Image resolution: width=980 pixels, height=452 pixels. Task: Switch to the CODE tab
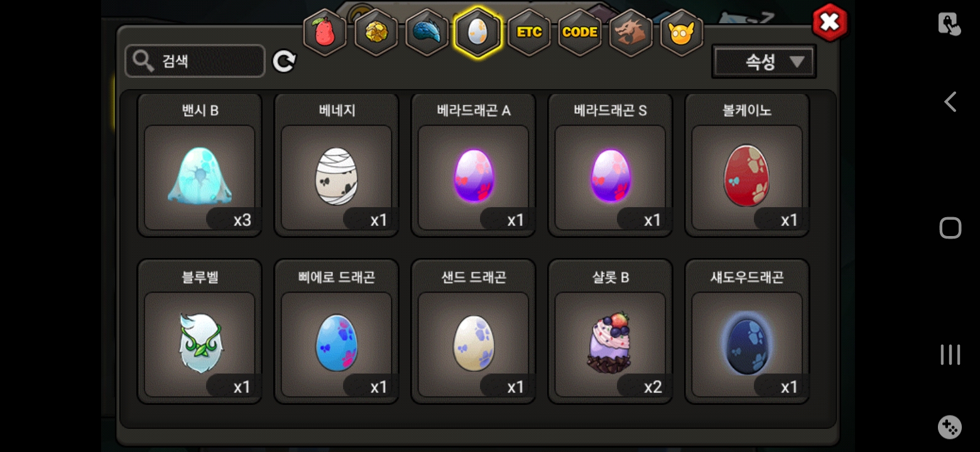pos(580,33)
